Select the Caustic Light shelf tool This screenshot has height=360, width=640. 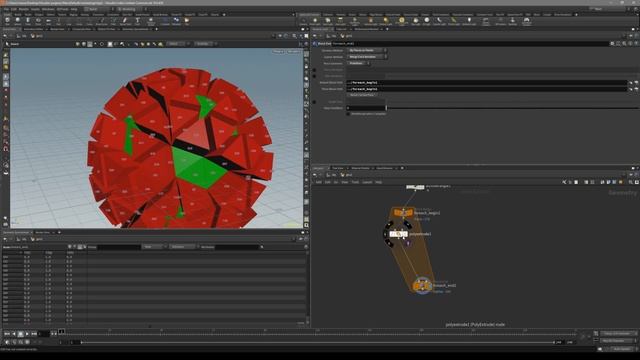tap(439, 21)
